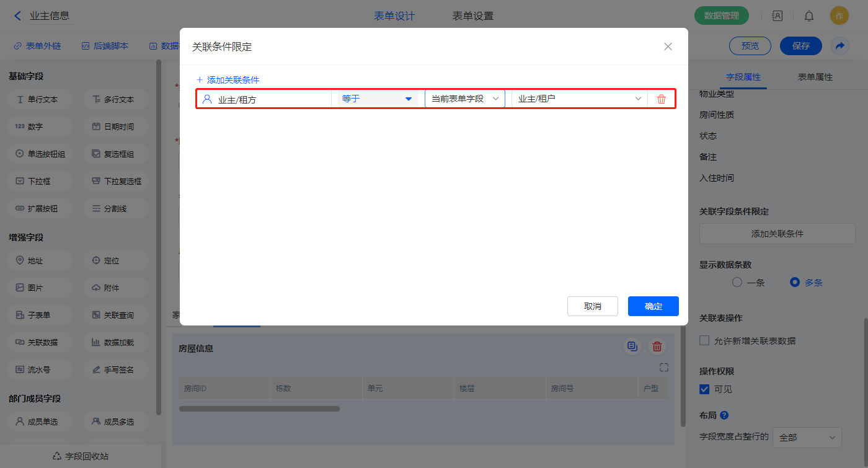Click the fullscreen expand icon in 房屋信息
The width and height of the screenshot is (868, 468).
tap(664, 368)
